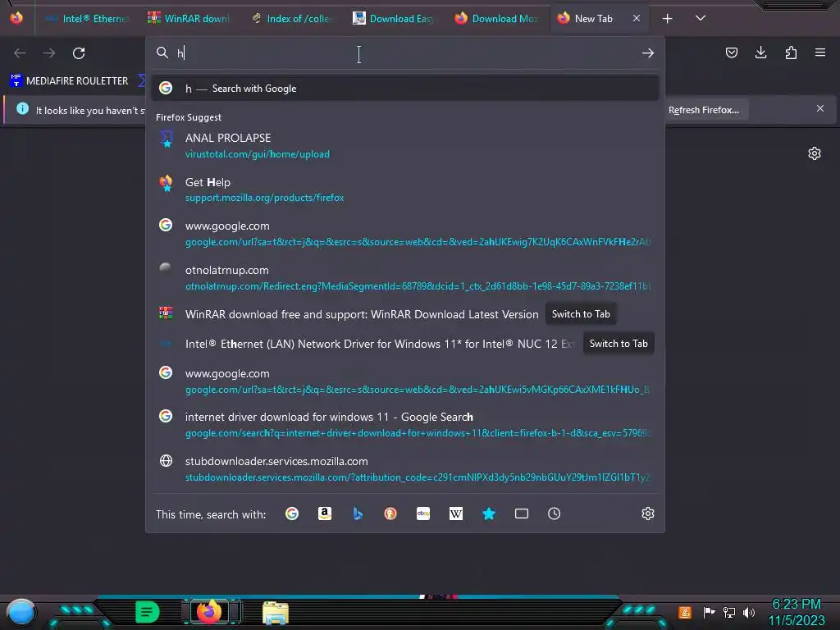The height and width of the screenshot is (630, 840).
Task: Click Switch to Tab for WinRAR download
Action: 581,314
